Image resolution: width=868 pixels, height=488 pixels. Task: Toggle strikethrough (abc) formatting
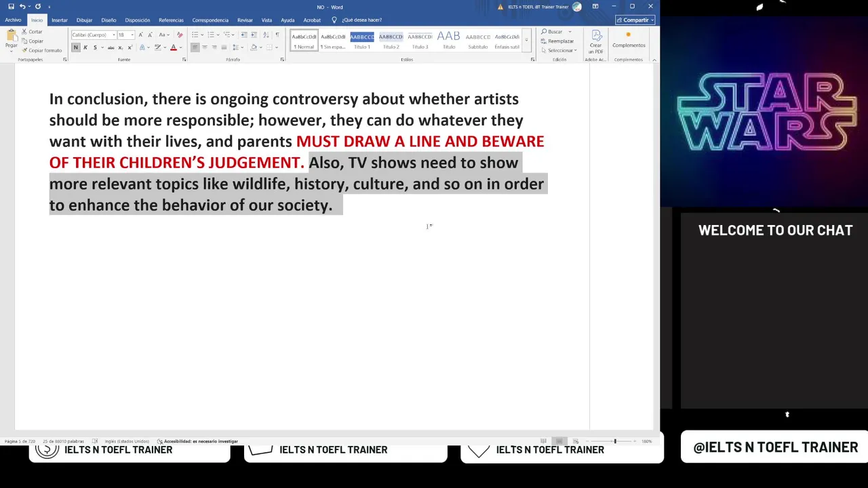(111, 47)
